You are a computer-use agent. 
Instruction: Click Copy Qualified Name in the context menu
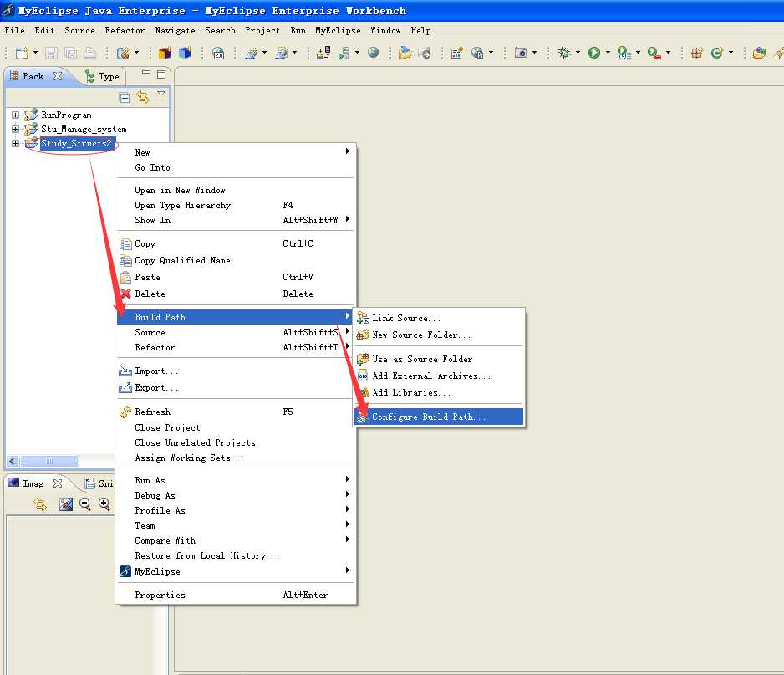pyautogui.click(x=235, y=261)
